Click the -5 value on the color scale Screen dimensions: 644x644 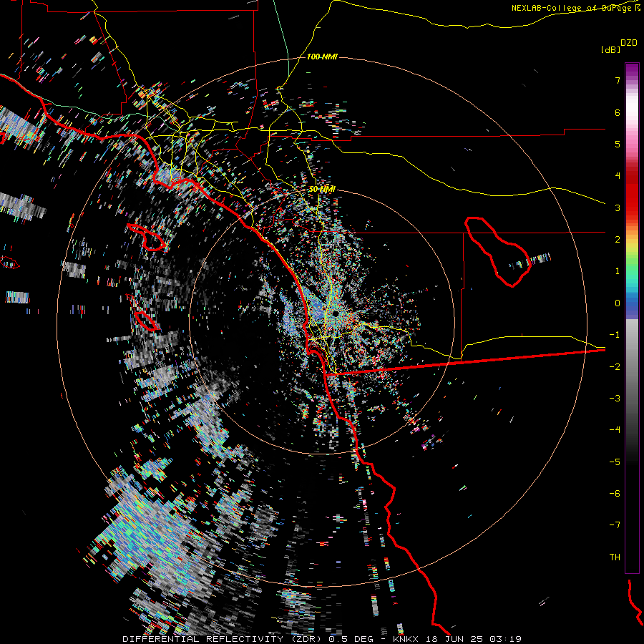click(615, 462)
